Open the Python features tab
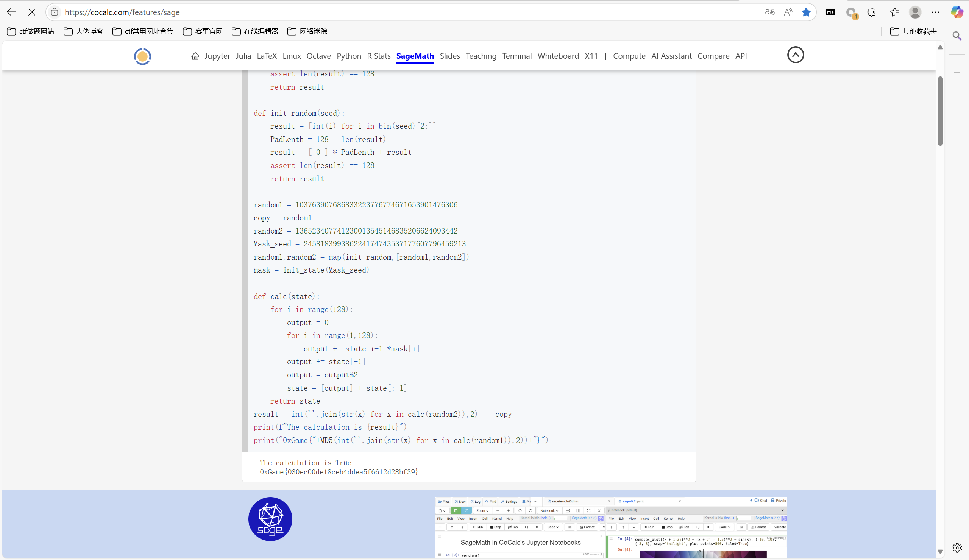 [349, 56]
